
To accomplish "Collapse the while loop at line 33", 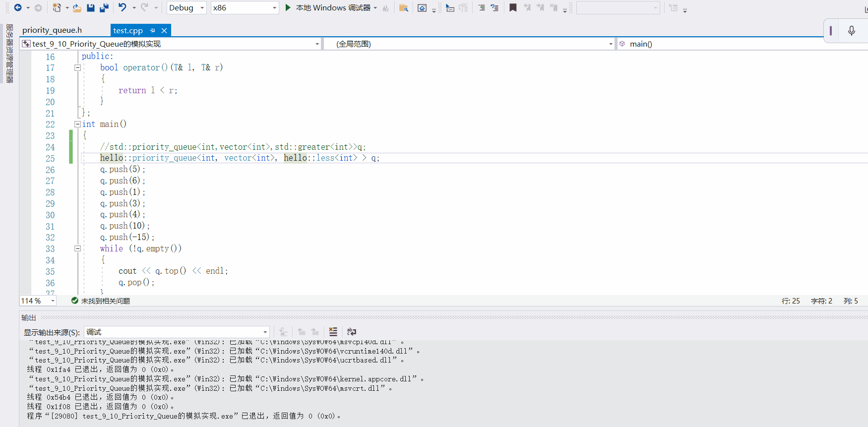I will tap(77, 248).
